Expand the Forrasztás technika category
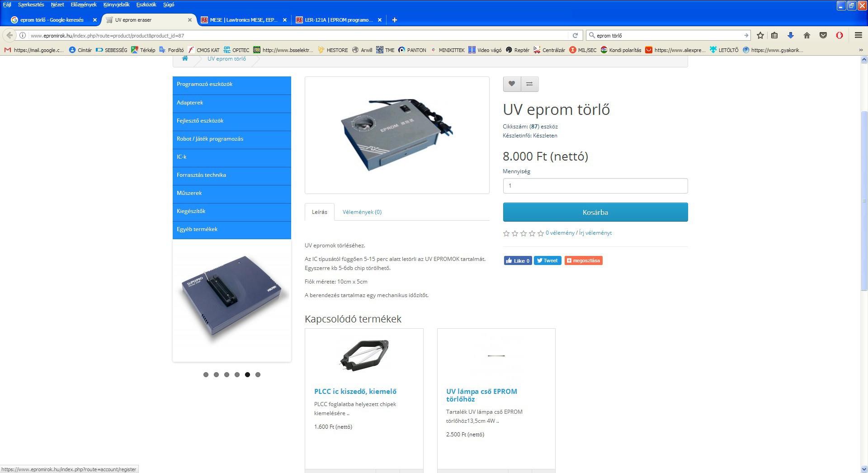 tap(232, 175)
